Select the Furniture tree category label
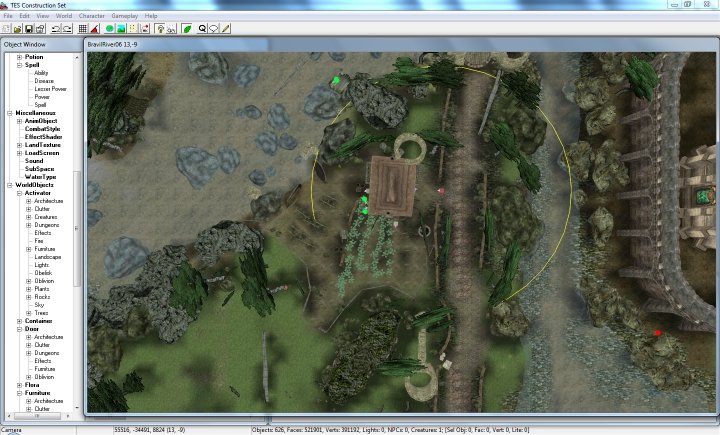 coord(38,393)
